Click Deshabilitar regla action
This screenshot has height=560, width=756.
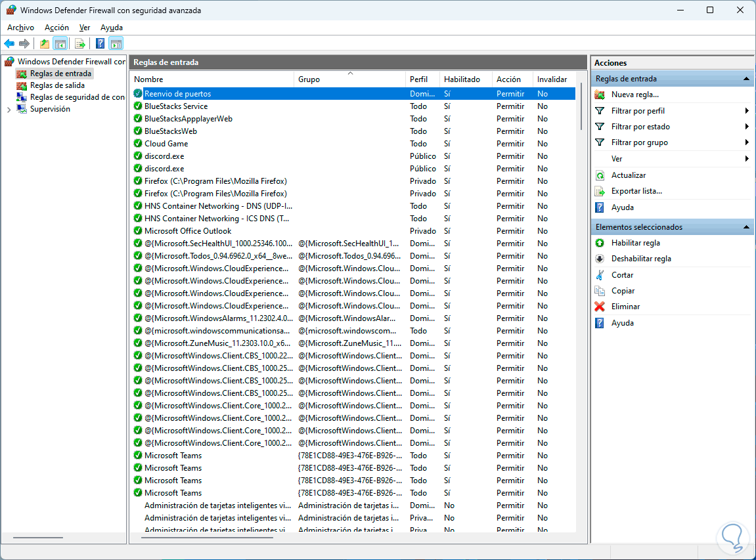(641, 259)
